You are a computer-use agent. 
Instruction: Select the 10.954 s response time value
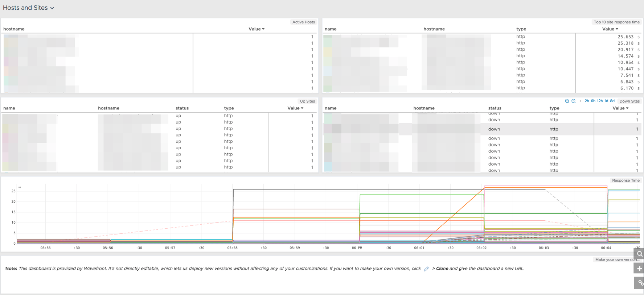click(x=628, y=63)
